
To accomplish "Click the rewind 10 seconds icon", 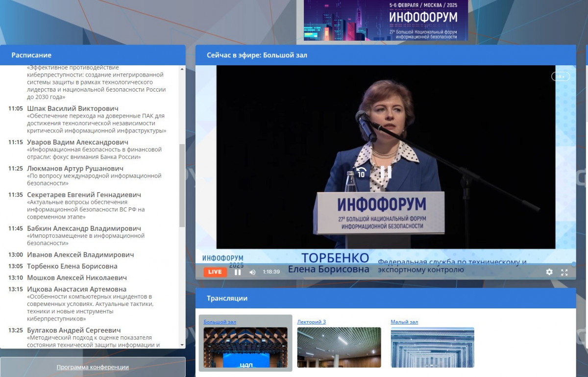I will tap(361, 172).
